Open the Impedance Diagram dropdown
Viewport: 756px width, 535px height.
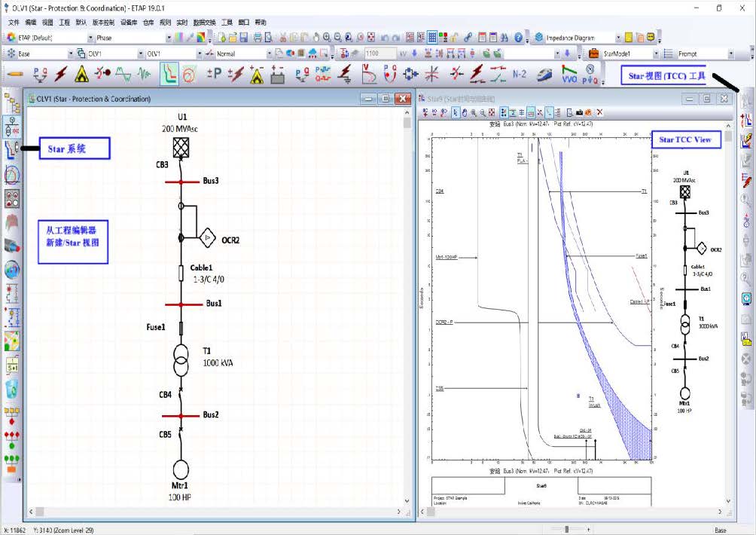click(618, 37)
